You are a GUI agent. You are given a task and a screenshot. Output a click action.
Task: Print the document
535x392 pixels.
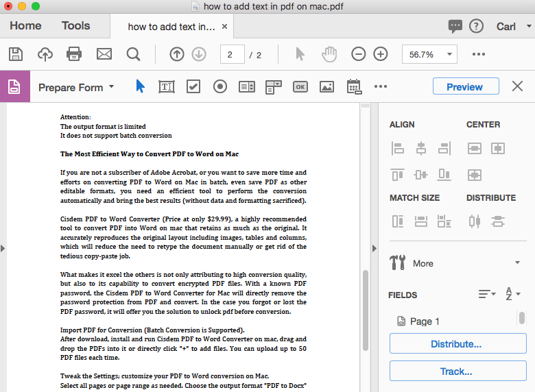coord(74,54)
